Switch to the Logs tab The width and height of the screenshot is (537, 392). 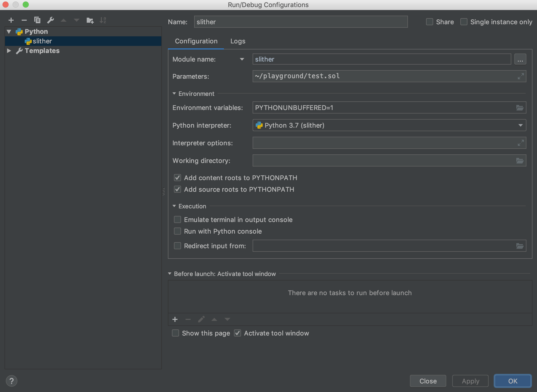237,41
